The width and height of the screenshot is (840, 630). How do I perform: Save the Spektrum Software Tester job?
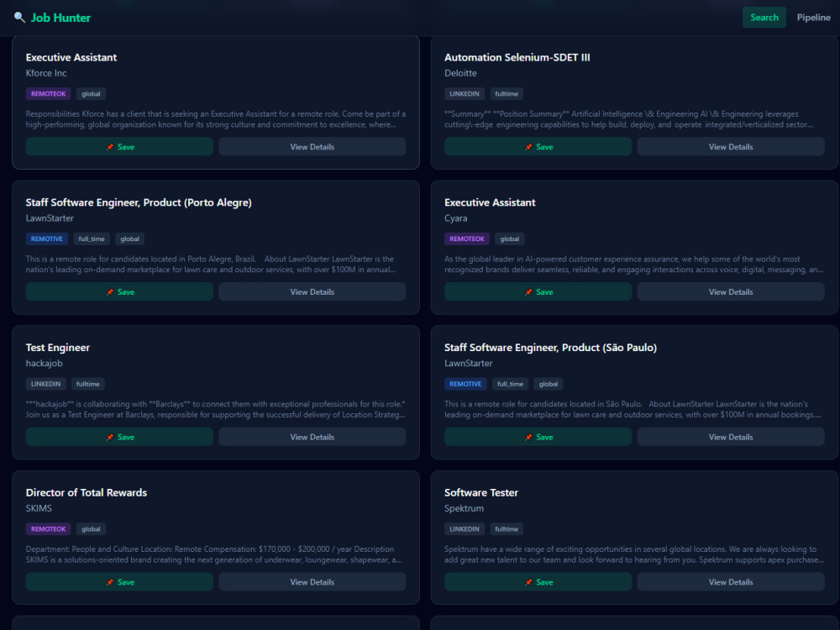click(x=538, y=582)
